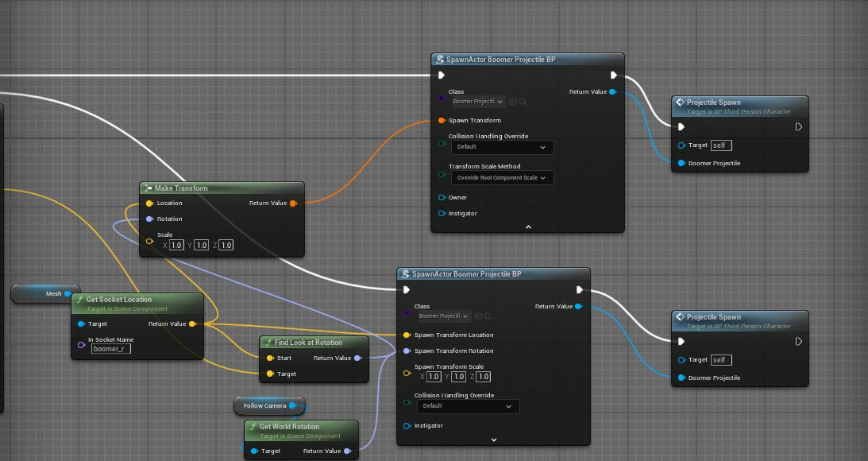Open the Class dropdown in lower SpawnActor node
868x461 pixels.
click(445, 316)
